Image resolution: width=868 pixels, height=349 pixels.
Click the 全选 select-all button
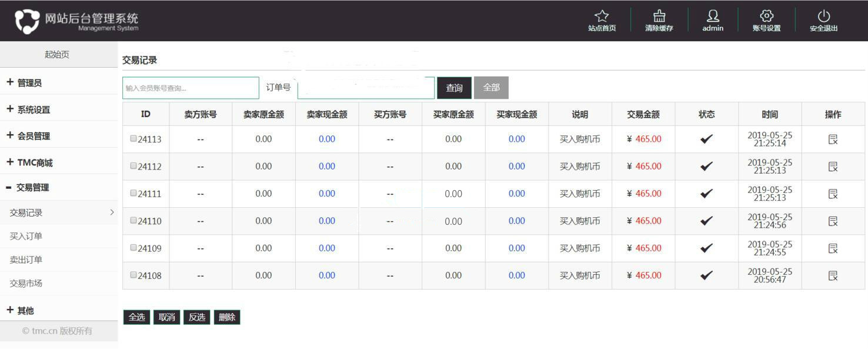(x=136, y=317)
